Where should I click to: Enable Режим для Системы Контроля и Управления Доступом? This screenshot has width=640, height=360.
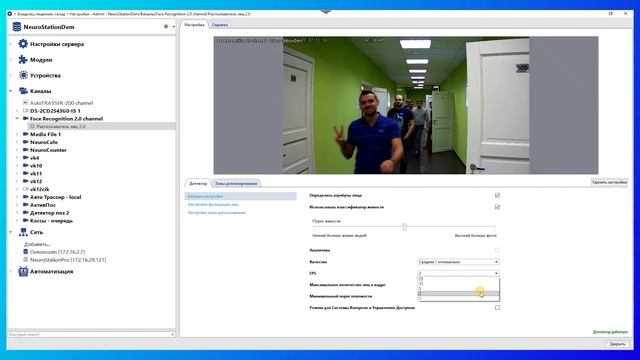497,307
